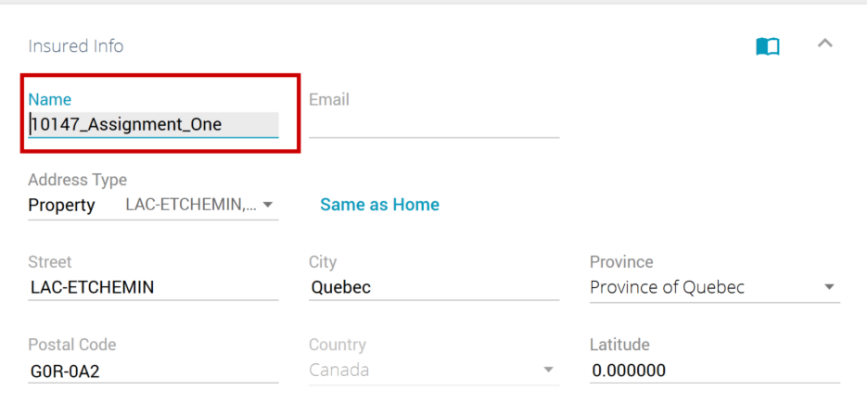Click the Insured Info section title
The height and width of the screenshot is (415, 868).
pos(75,46)
